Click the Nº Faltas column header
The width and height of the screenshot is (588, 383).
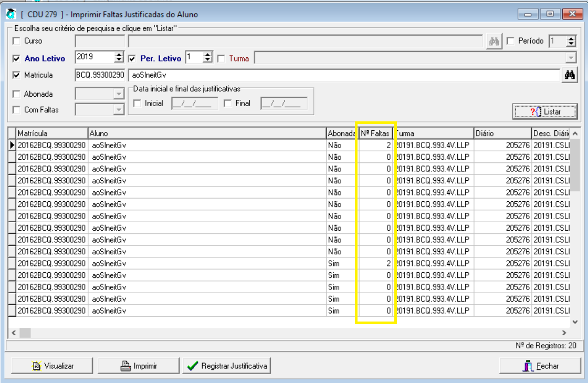point(375,133)
